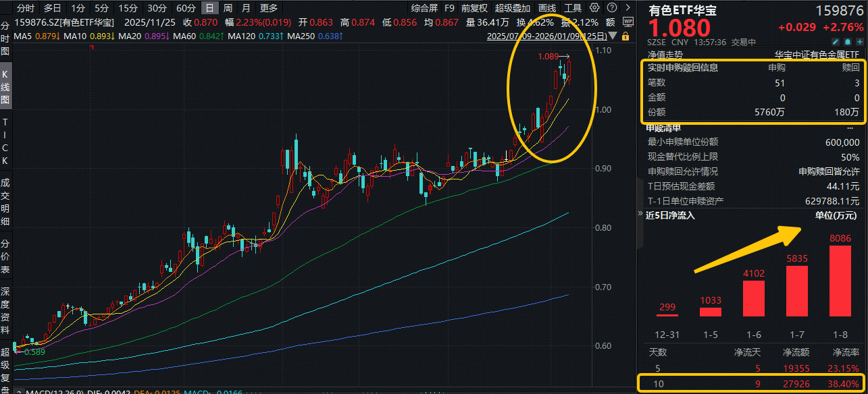Screen dimensions: 868x394
Task: Expand the date range dropdown arrow
Action: point(612,35)
